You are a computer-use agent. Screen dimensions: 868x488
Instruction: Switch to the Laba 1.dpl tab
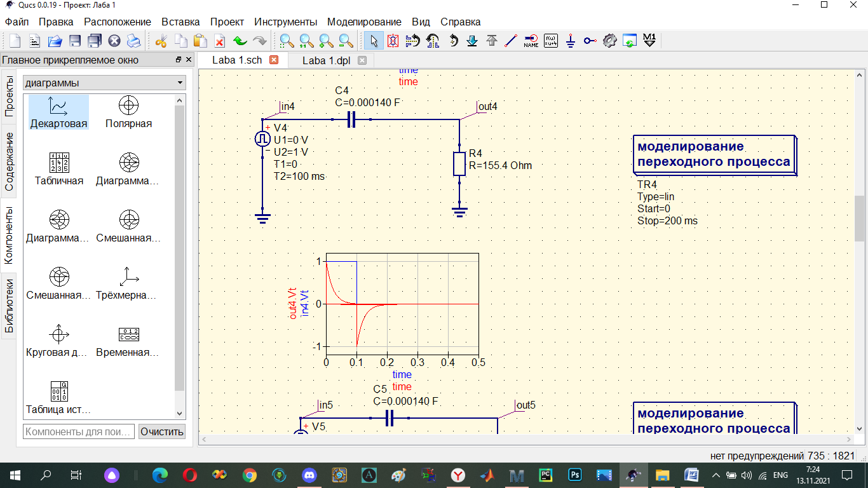[326, 60]
